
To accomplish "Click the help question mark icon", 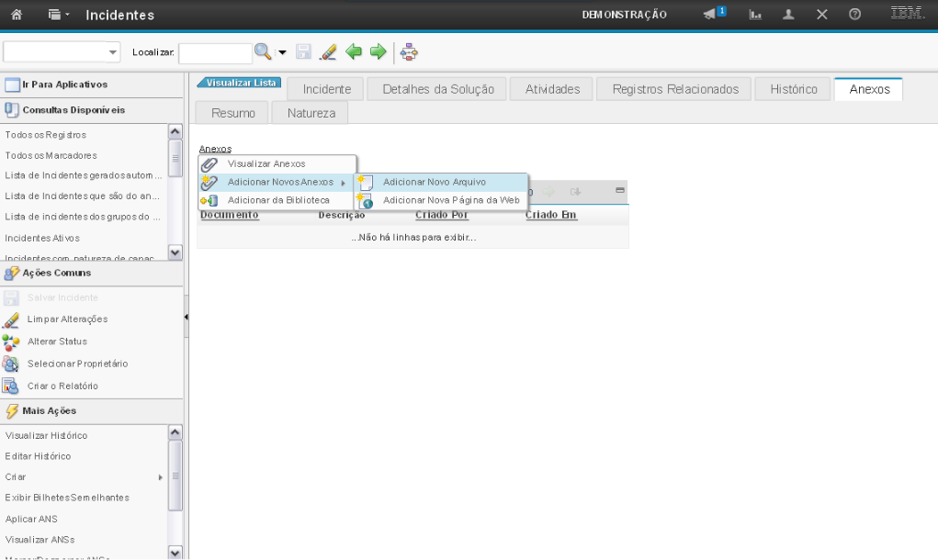I will 854,15.
